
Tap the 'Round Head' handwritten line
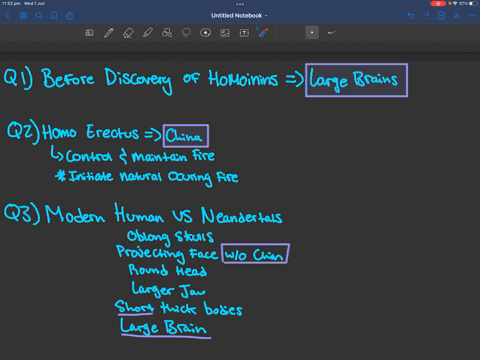pyautogui.click(x=168, y=270)
